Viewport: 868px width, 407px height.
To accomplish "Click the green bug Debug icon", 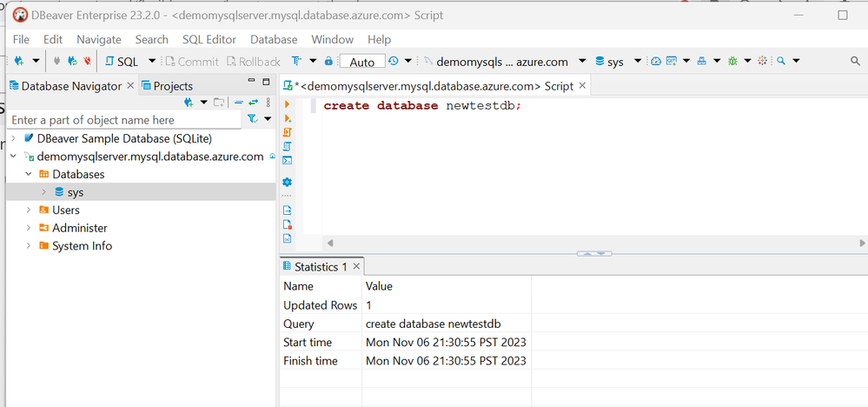I will (x=732, y=61).
